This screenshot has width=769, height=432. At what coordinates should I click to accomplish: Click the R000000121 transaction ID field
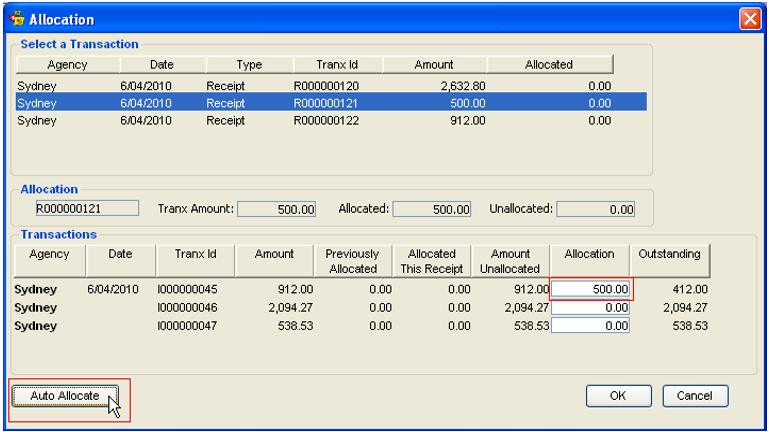click(x=87, y=208)
